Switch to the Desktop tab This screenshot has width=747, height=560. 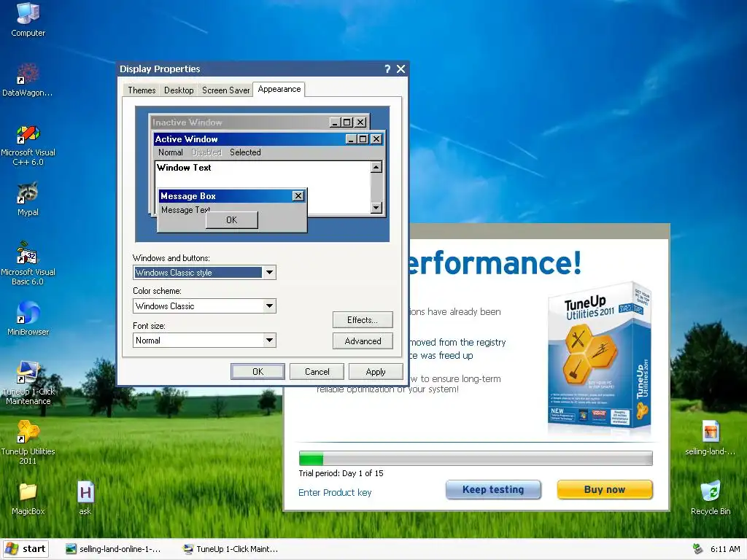(179, 90)
